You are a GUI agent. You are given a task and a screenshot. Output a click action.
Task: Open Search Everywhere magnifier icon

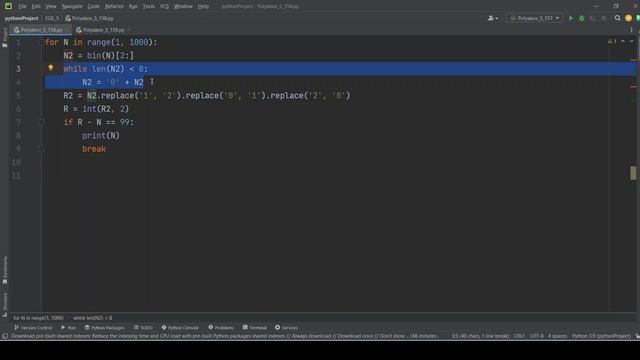618,18
